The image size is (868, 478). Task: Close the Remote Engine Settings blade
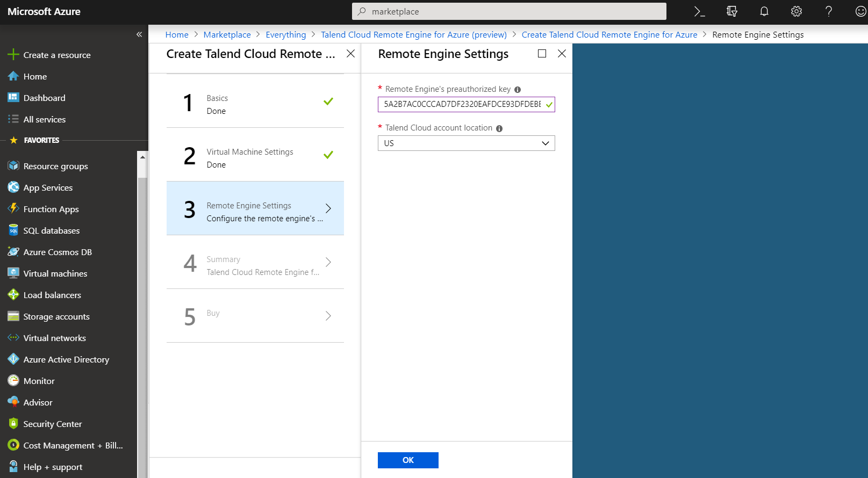pyautogui.click(x=562, y=54)
